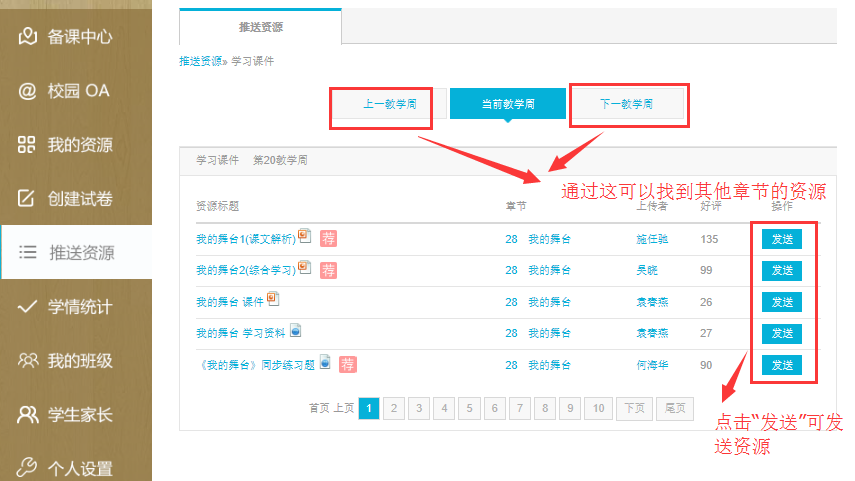The image size is (855, 481).
Task: Open 个人设置 wrench icon
Action: click(x=27, y=468)
